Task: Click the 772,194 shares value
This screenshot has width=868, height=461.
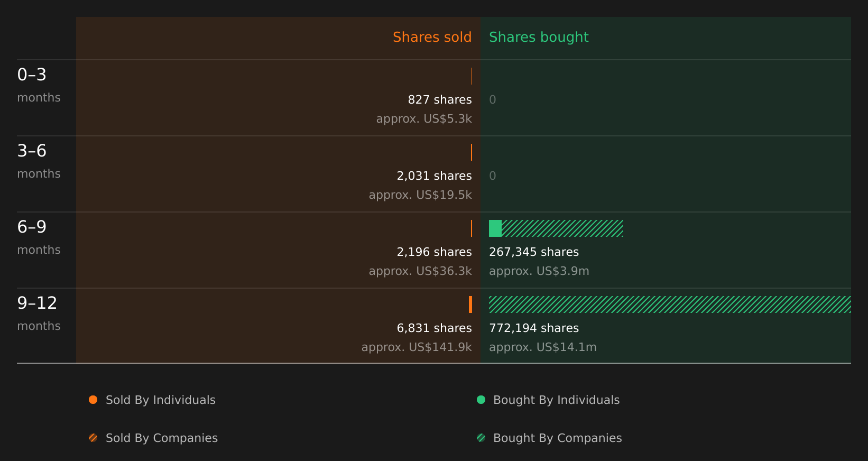Action: pos(534,328)
